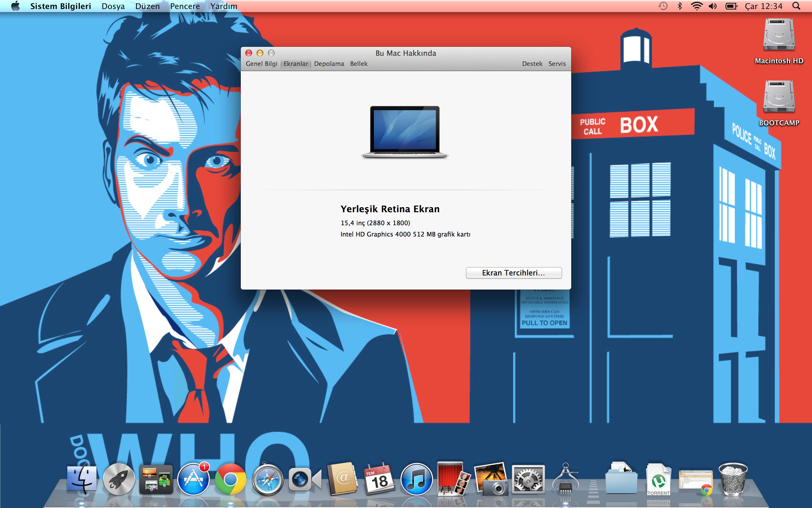Screen dimensions: 812x508
Task: Open FaceTime camera icon
Action: click(305, 479)
